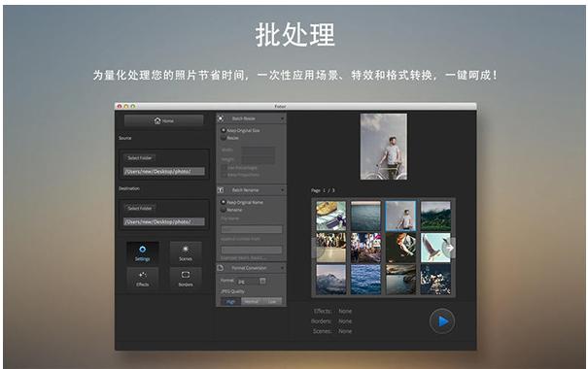This screenshot has width=588, height=369.
Task: Click the File Name input field
Action: point(252,229)
